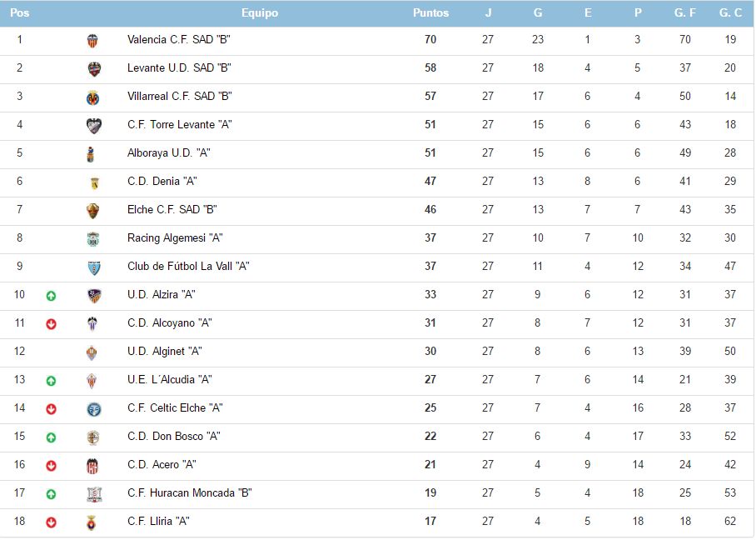Click the Villarreal C.F. SAD "B" yellow crest
The height and width of the screenshot is (545, 756).
93,97
